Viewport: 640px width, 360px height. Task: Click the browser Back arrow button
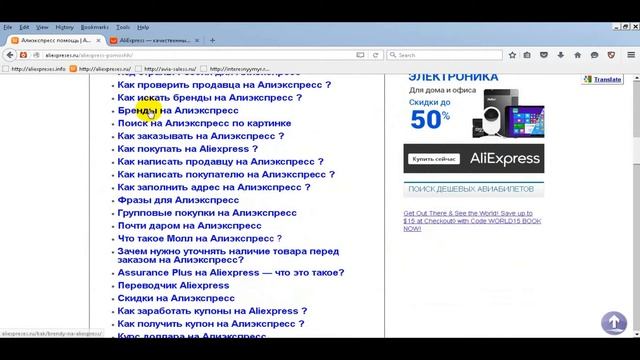10,55
